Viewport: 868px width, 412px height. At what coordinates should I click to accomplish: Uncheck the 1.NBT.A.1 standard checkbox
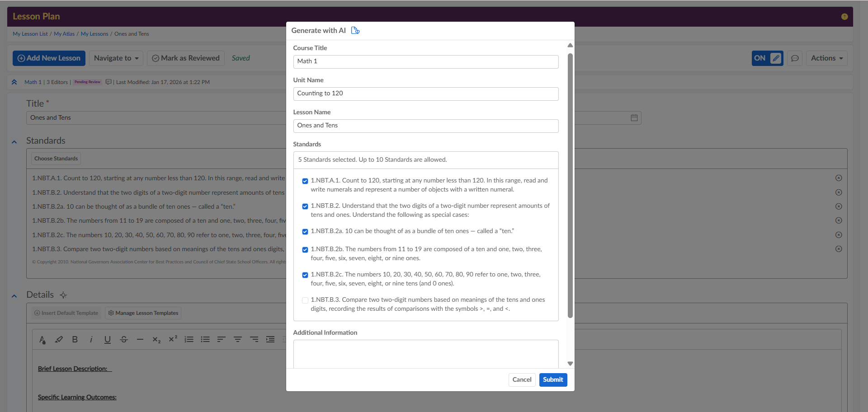tap(305, 181)
